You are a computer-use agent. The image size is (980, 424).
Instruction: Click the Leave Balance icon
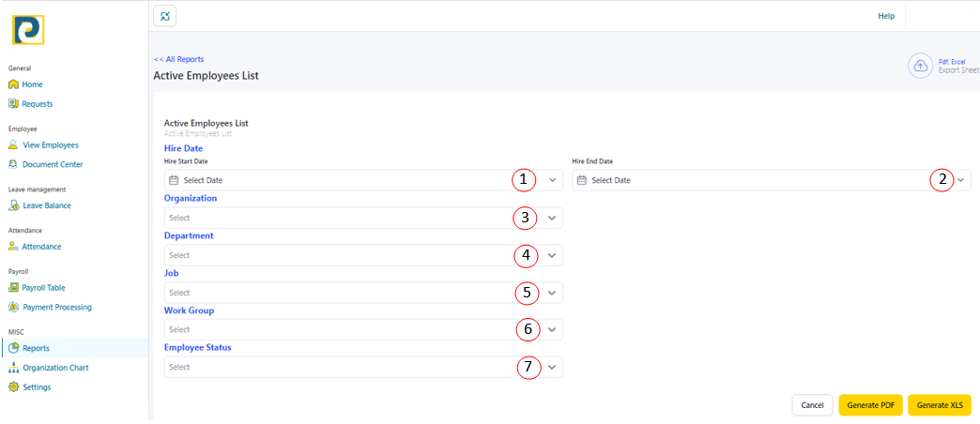coord(13,205)
